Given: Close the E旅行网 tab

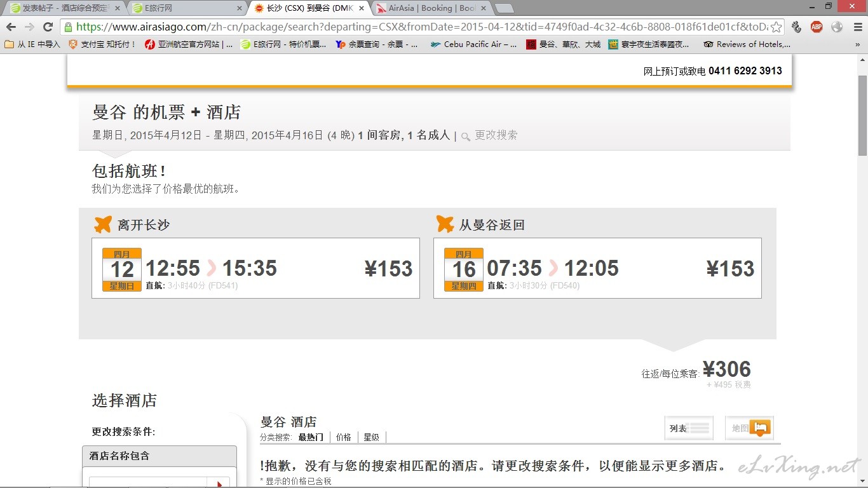Looking at the screenshot, I should [x=239, y=8].
